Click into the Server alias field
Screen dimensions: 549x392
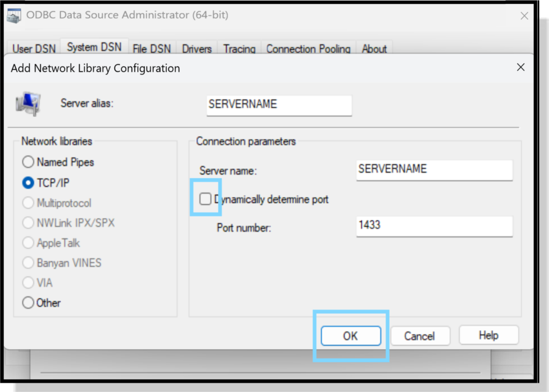[279, 105]
